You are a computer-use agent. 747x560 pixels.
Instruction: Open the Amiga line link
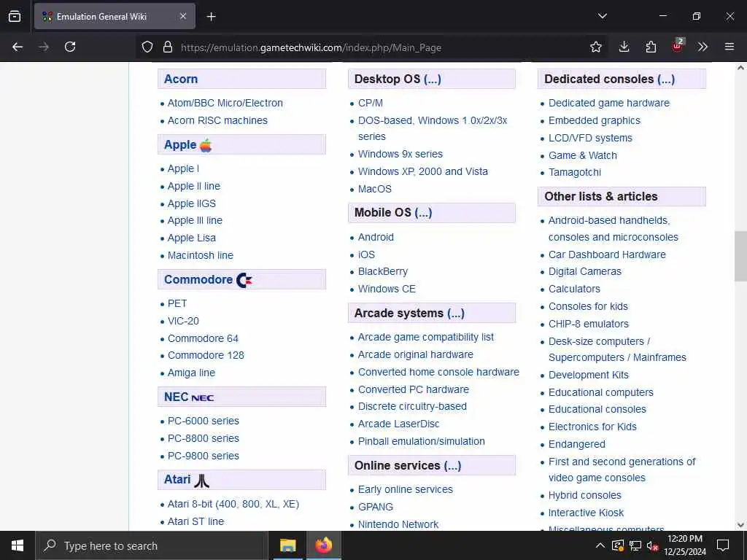click(x=192, y=373)
